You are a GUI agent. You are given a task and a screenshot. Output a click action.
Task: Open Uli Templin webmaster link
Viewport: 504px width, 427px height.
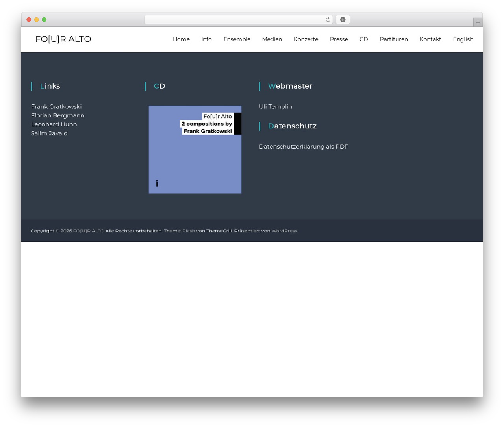point(276,107)
